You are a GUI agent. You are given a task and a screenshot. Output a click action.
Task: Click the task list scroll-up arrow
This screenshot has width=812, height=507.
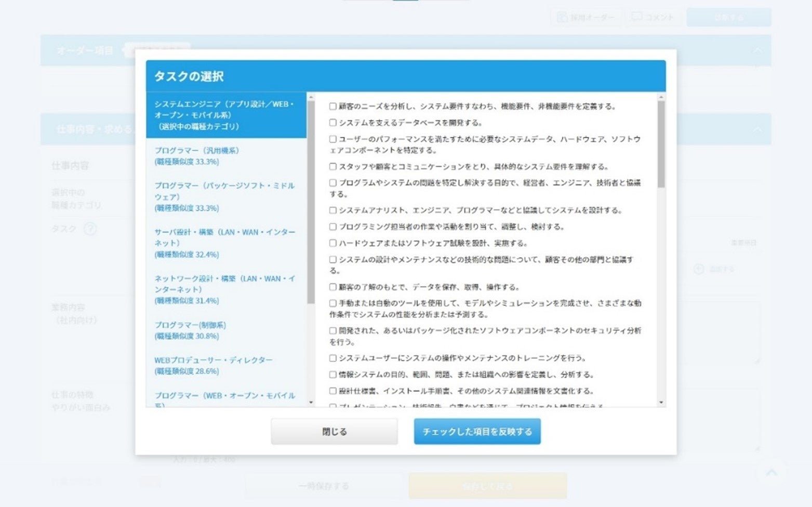point(661,97)
